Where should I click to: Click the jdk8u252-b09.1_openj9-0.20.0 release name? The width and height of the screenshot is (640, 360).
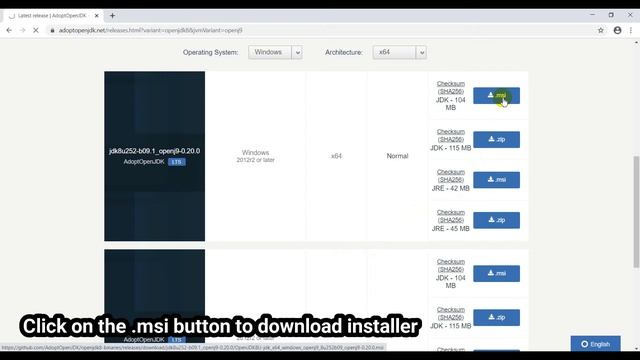(x=154, y=151)
